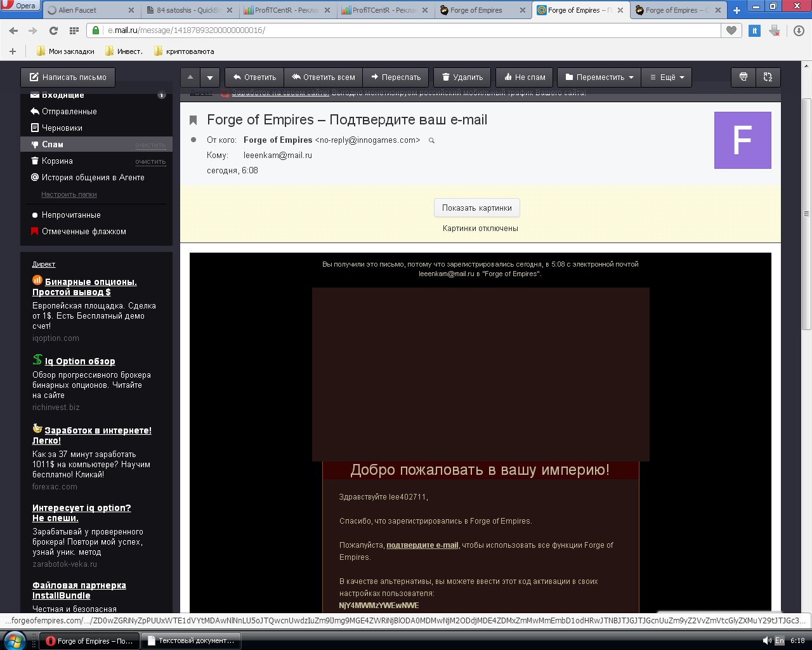Add page to bookmarks heart icon
Image resolution: width=812 pixels, height=650 pixels.
point(731,30)
